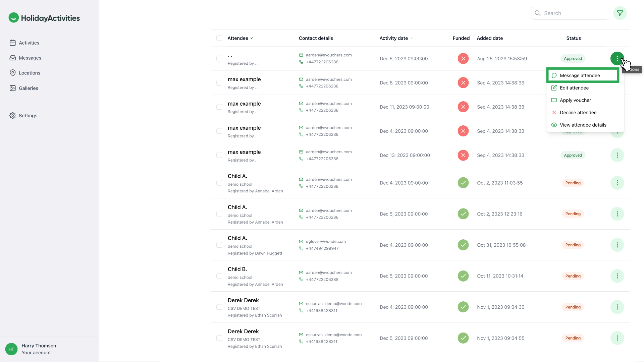This screenshot has width=644, height=362.
Task: Click the filter funnel icon
Action: tap(620, 13)
